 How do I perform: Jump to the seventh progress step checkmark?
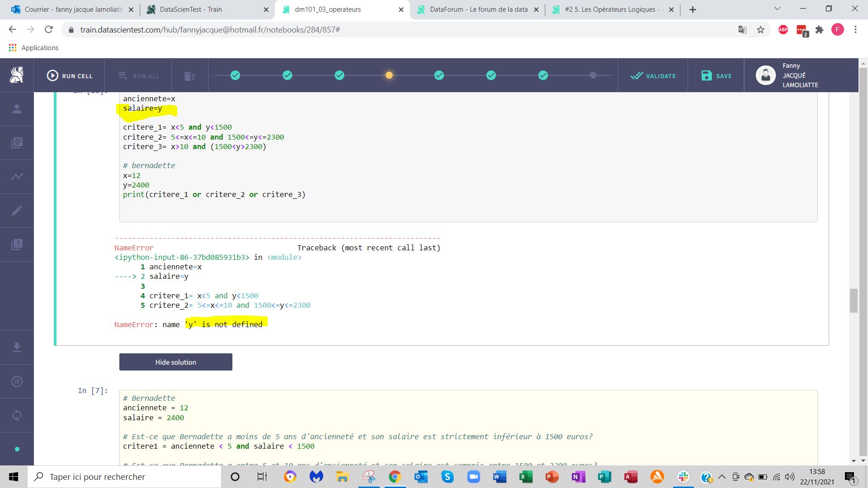[x=543, y=75]
